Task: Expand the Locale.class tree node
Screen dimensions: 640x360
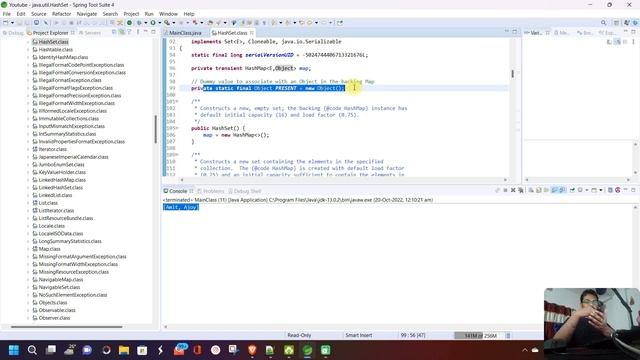Action: coord(28,226)
